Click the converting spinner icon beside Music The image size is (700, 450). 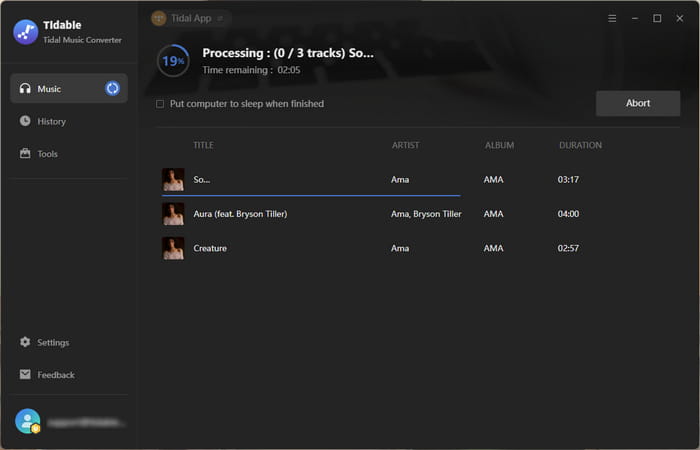(112, 88)
